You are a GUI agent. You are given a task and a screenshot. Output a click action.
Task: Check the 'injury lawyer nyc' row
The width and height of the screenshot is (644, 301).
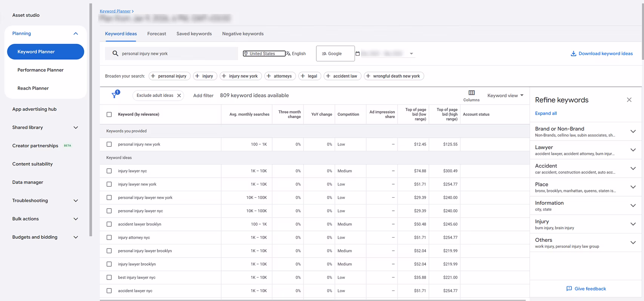click(109, 171)
